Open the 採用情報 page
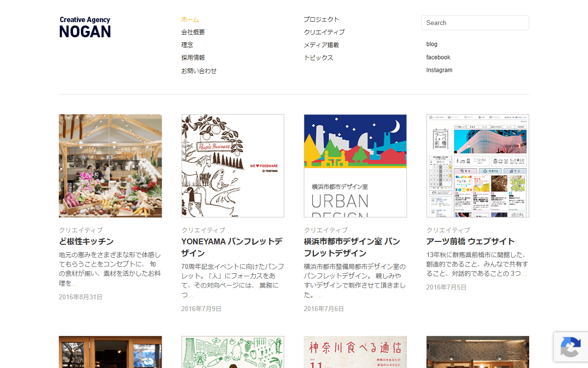 [193, 58]
